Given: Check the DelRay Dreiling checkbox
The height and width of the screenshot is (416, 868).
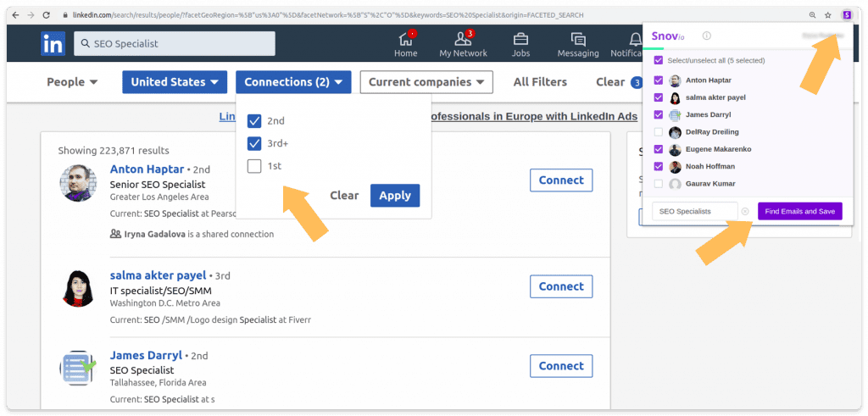Looking at the screenshot, I should coord(659,132).
